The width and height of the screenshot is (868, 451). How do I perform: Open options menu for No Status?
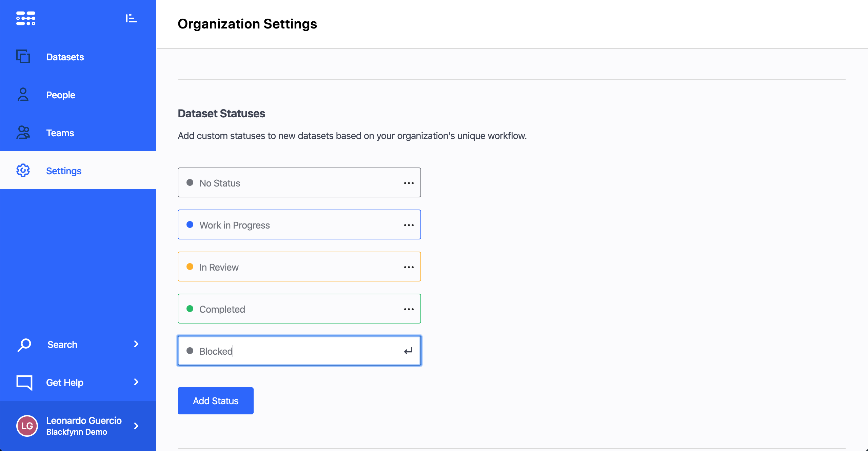point(409,183)
